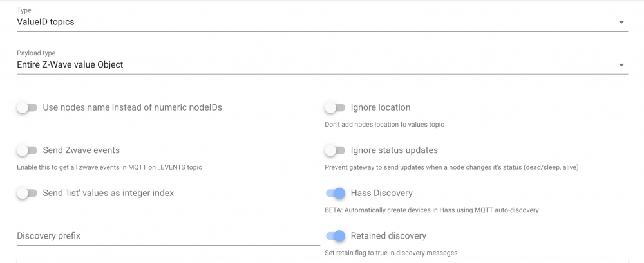
Task: Click the 'Ignore status updates' label text
Action: click(394, 150)
